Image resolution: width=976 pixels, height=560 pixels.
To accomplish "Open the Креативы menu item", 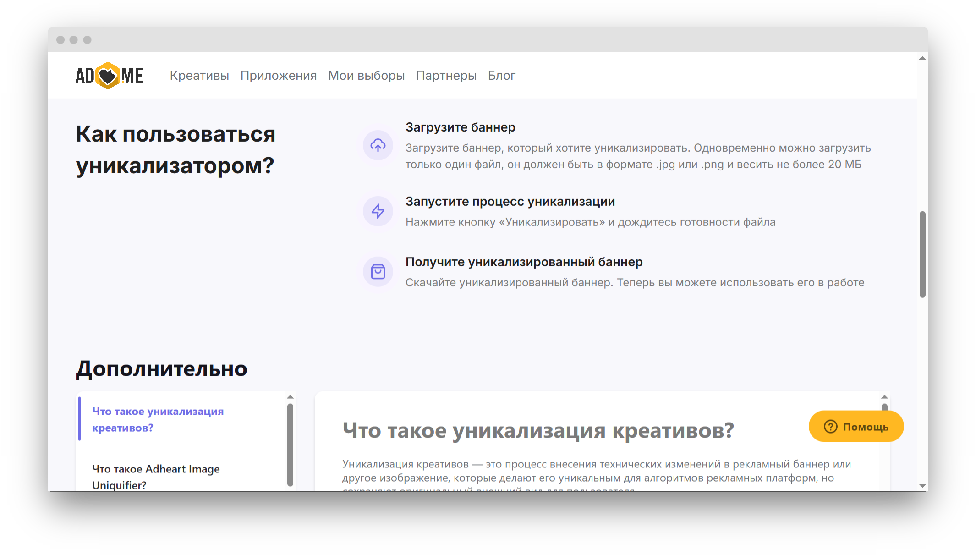I will [199, 75].
